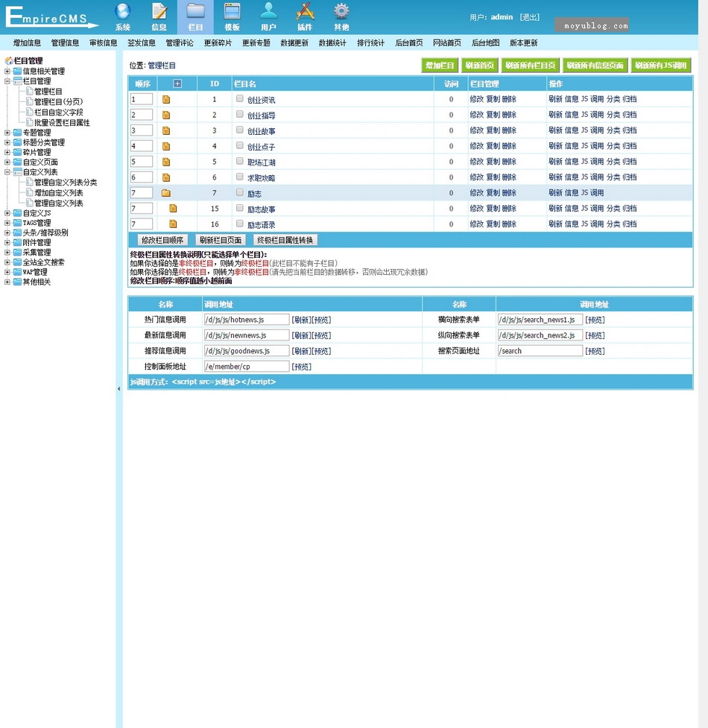Collapse the sidebar with the small arrow
The height and width of the screenshot is (728, 708).
pyautogui.click(x=118, y=389)
